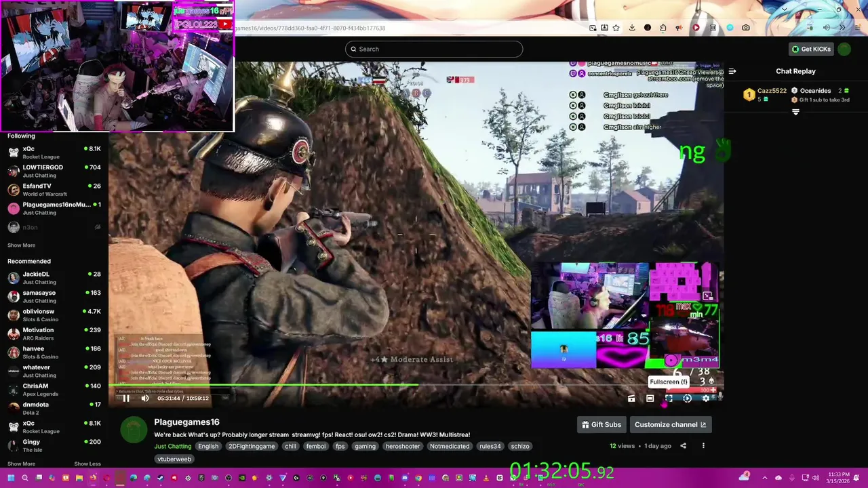Open dnmdota Dota 2 channel
Image resolution: width=868 pixels, height=488 pixels.
pyautogui.click(x=54, y=408)
